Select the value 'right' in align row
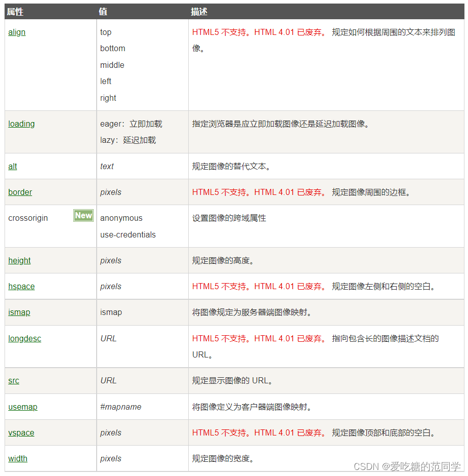The width and height of the screenshot is (468, 476). (108, 98)
